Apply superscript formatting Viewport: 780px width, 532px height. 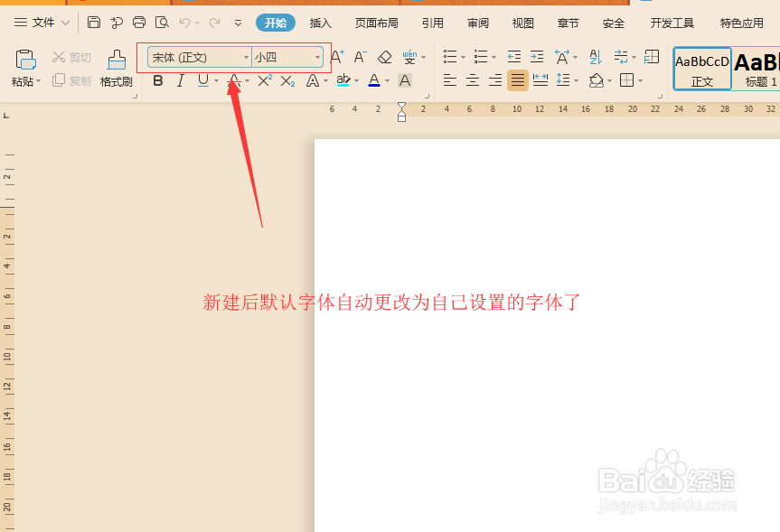pyautogui.click(x=263, y=80)
